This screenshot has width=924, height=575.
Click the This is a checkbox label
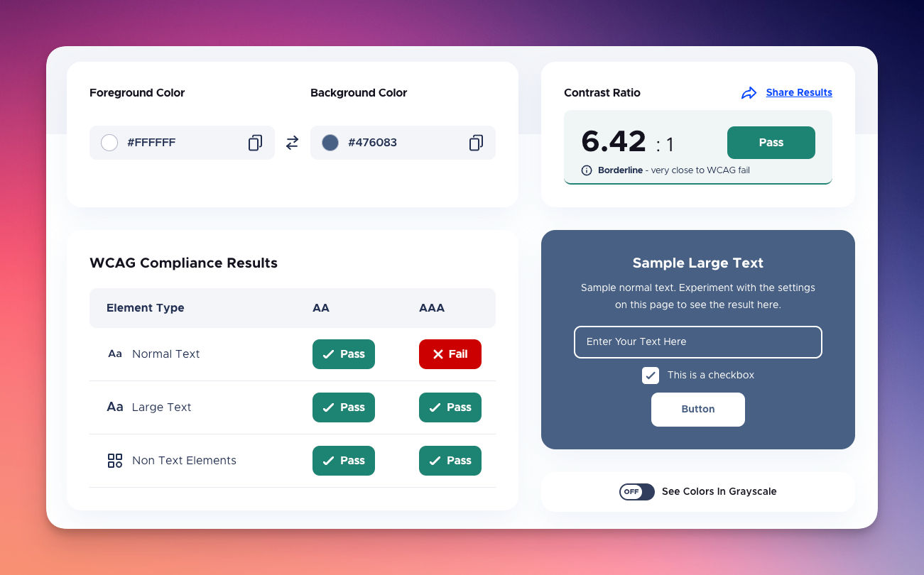coord(711,376)
